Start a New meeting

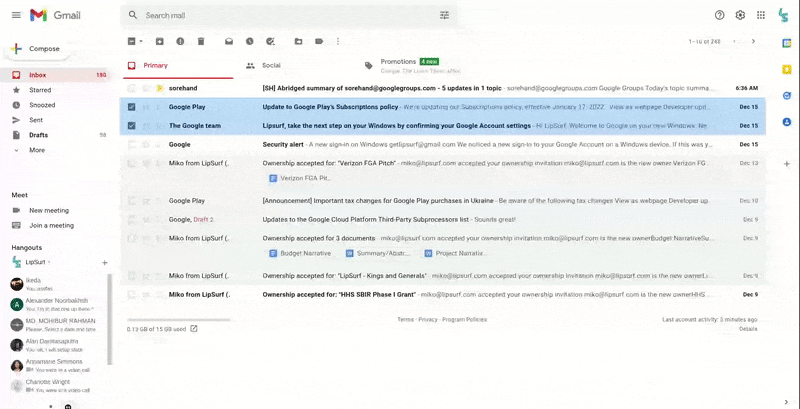tap(49, 211)
